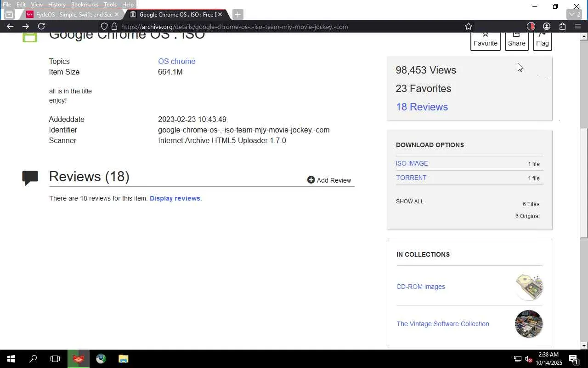
Task: Click the scrollbar up arrow
Action: pyautogui.click(x=584, y=36)
